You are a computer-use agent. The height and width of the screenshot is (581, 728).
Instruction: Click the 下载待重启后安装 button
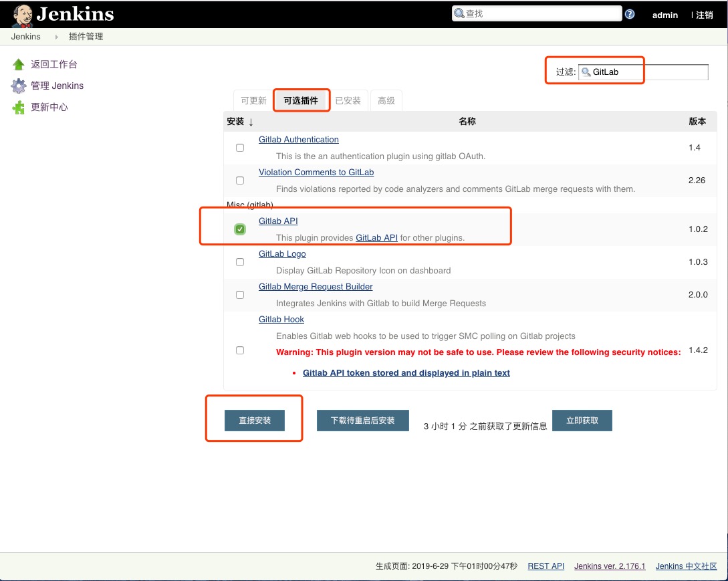[x=362, y=421]
